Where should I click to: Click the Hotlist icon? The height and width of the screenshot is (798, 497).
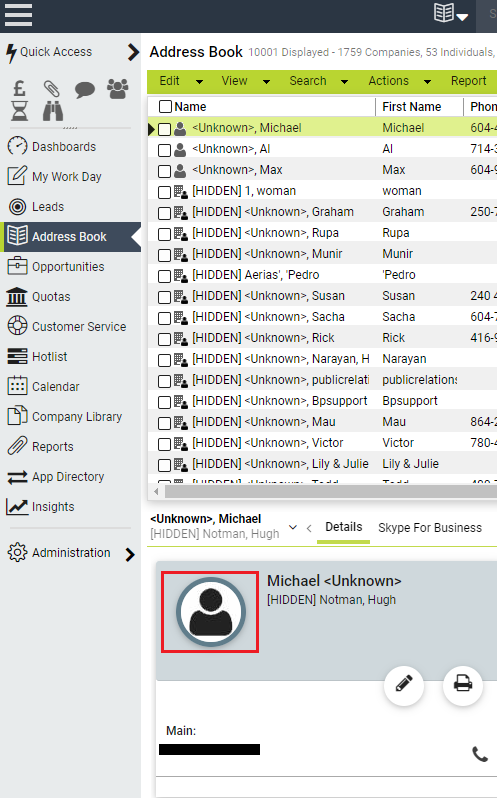click(17, 356)
